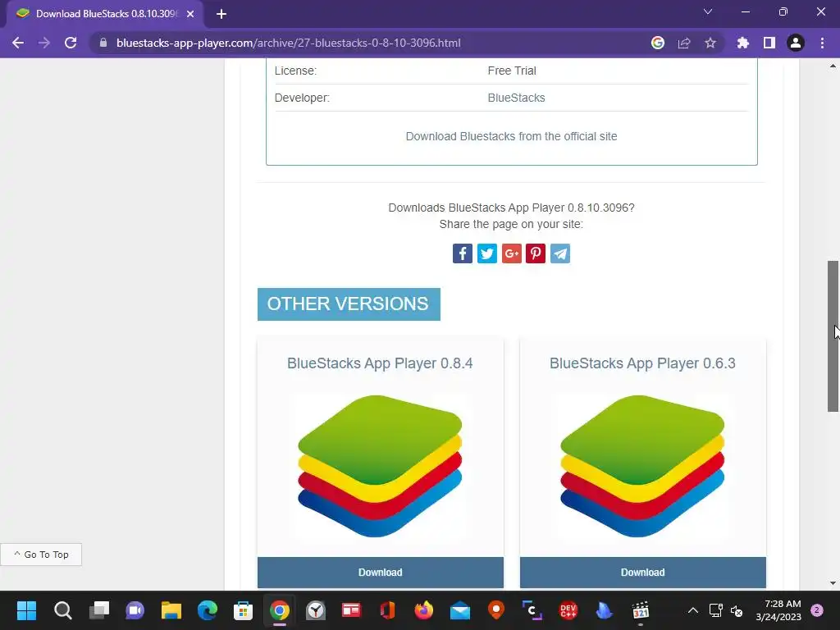The width and height of the screenshot is (840, 630).
Task: Open a new browser tab
Action: coord(221,14)
